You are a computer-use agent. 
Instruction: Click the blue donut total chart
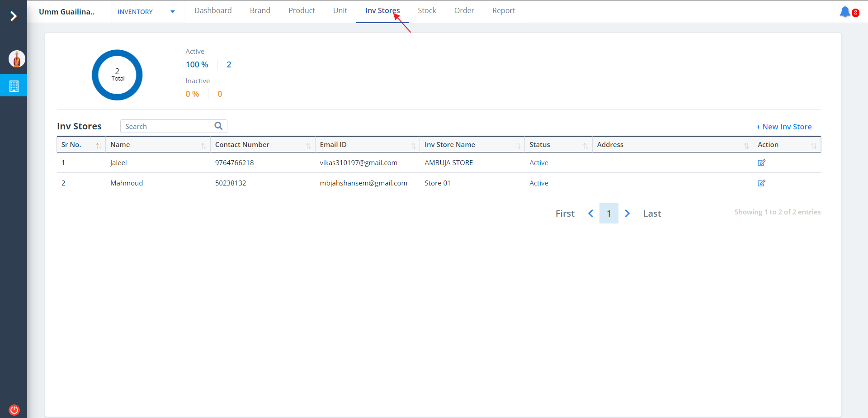117,75
